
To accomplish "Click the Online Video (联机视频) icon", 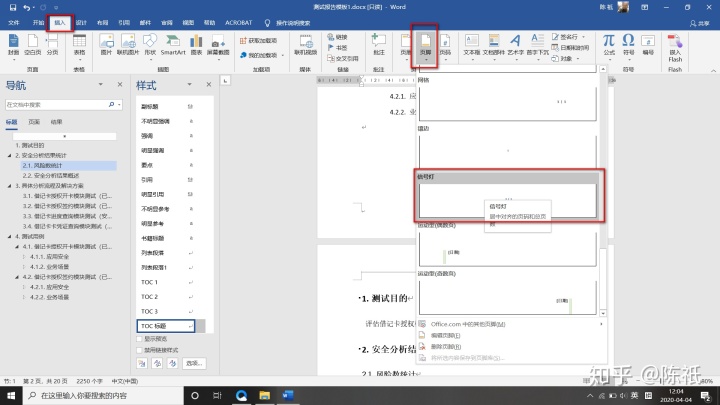I will (305, 41).
